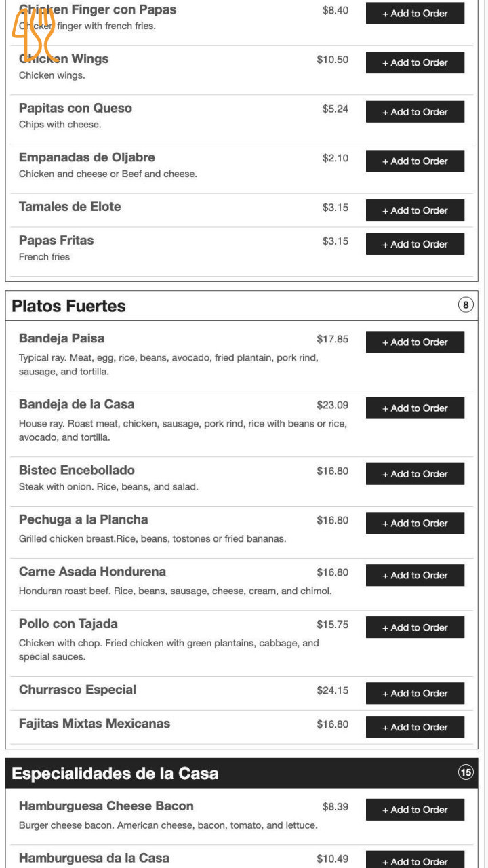The width and height of the screenshot is (488, 868).
Task: Select the Churrasco Especial item name
Action: point(77,690)
